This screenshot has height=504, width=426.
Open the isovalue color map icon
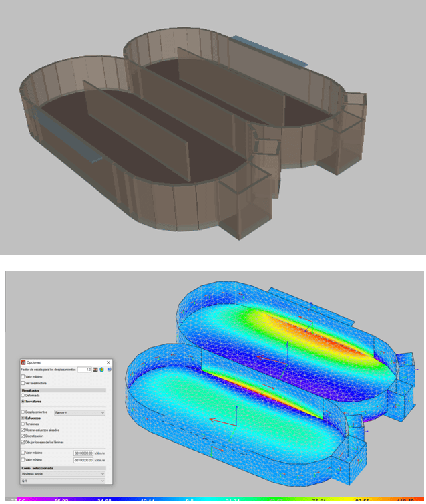pos(101,370)
